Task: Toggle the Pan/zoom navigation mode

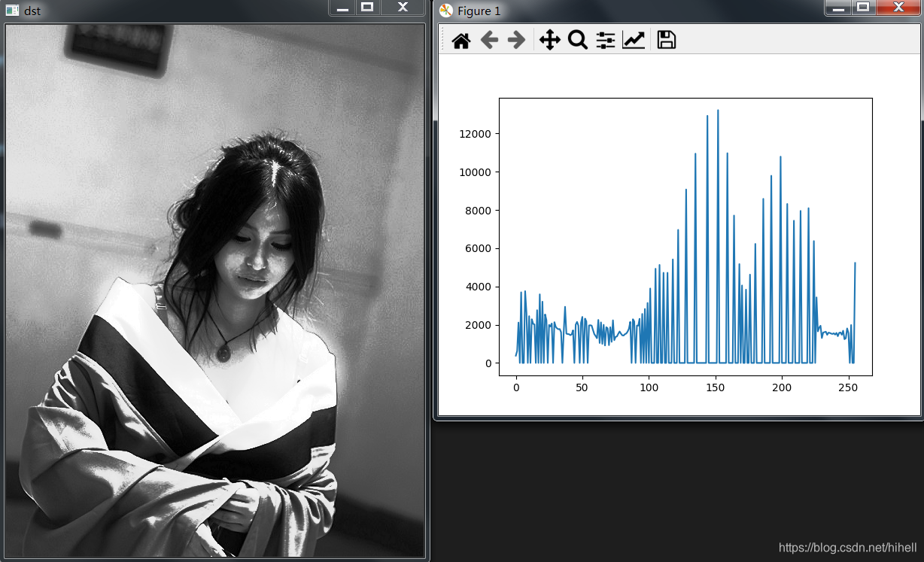Action: 550,40
